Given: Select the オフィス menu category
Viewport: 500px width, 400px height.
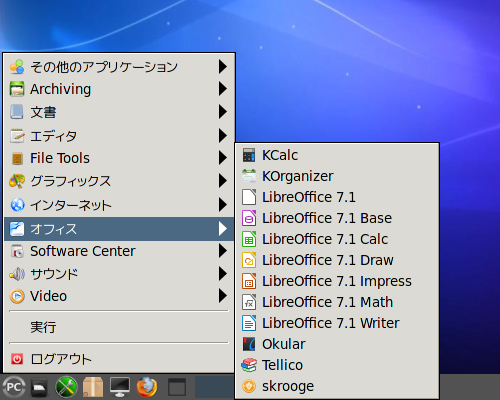Looking at the screenshot, I should point(119,229).
